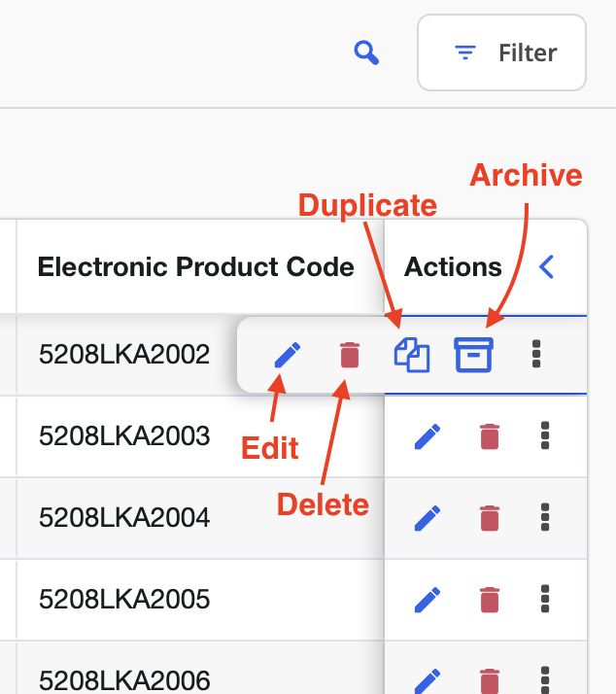This screenshot has height=694, width=616.
Task: Edit the 5208LKA2003 row
Action: pyautogui.click(x=428, y=436)
